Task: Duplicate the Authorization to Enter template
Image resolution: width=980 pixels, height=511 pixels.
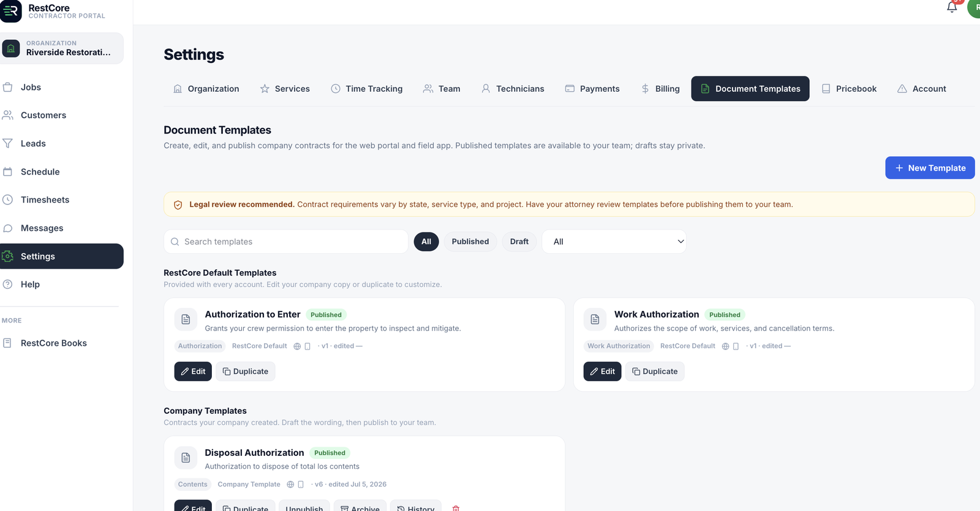Action: pyautogui.click(x=246, y=371)
